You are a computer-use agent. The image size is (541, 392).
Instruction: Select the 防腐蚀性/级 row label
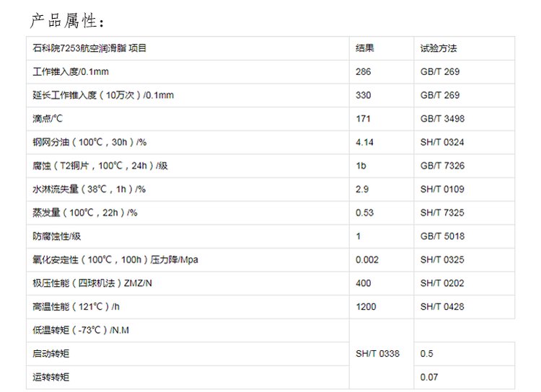tap(56, 236)
